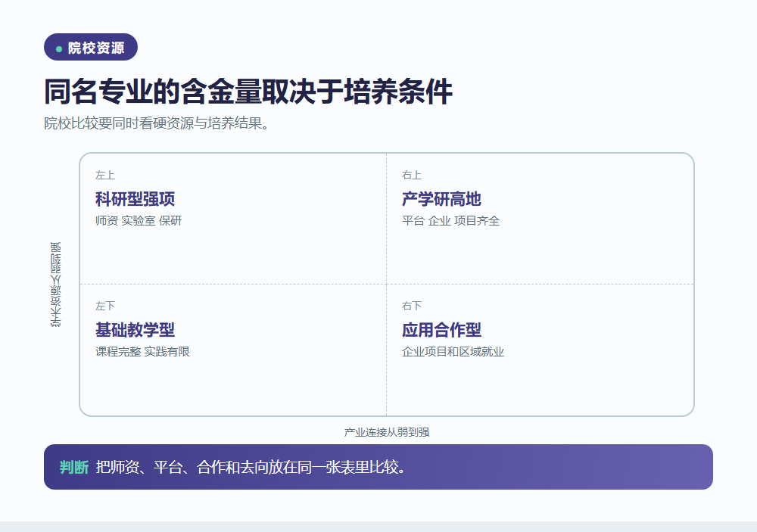
Task: Select the headline 同名专业的含金量取决于培养条件
Action: pos(248,92)
